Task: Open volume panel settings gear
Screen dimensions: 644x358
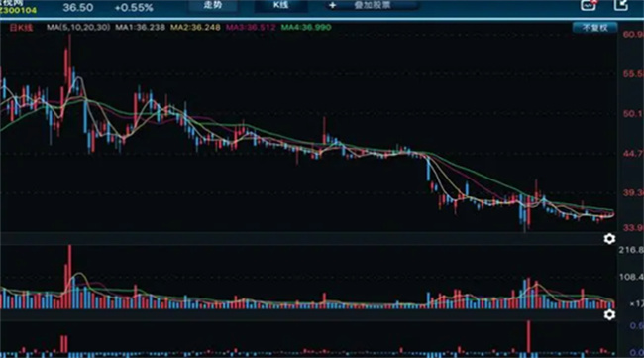Action: click(x=609, y=239)
